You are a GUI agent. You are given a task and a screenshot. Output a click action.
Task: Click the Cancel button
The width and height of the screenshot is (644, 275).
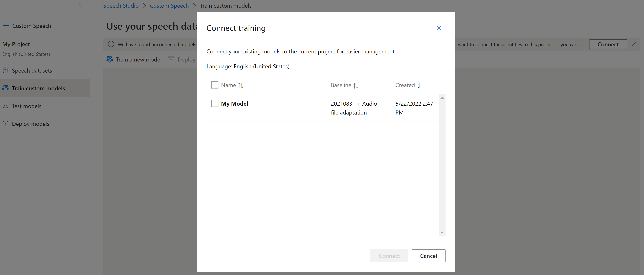pos(428,255)
